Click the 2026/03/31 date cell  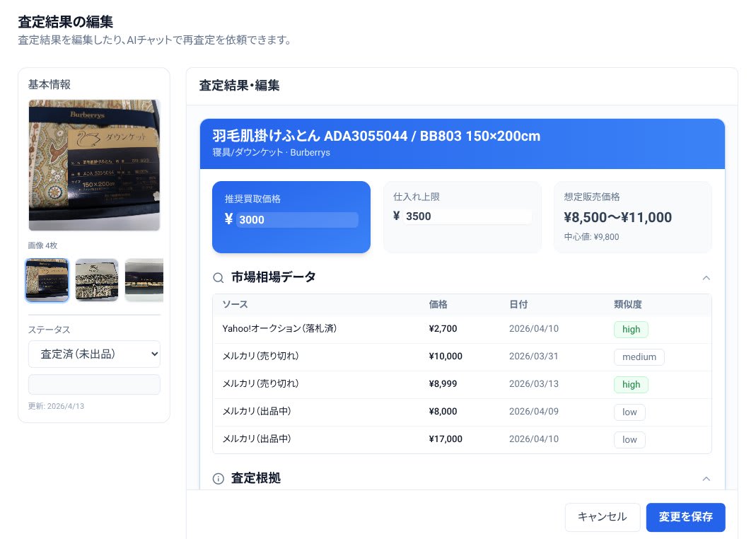534,357
